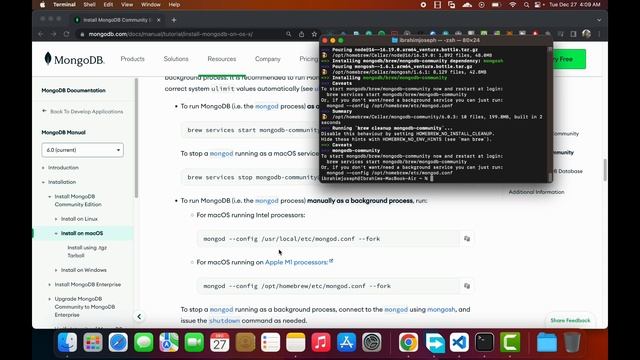Open Install using .tgz Tarball page
This screenshot has width=640, height=360.
click(87, 251)
